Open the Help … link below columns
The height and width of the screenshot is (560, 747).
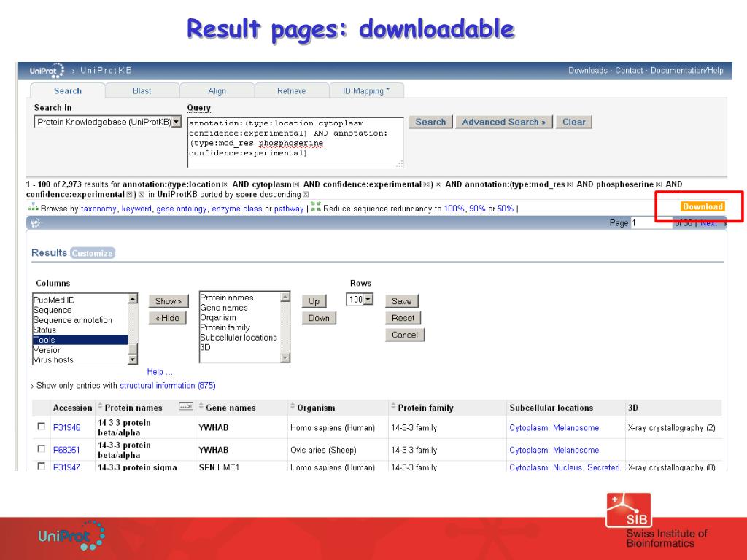click(160, 371)
